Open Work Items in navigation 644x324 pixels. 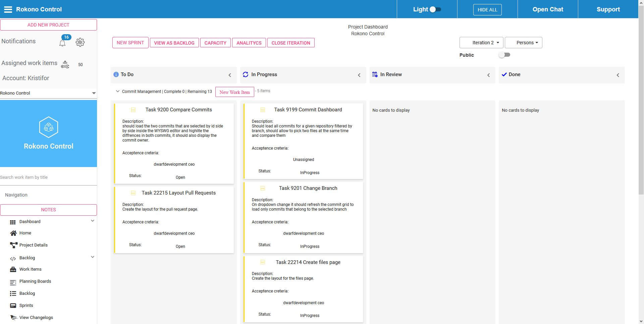(31, 269)
